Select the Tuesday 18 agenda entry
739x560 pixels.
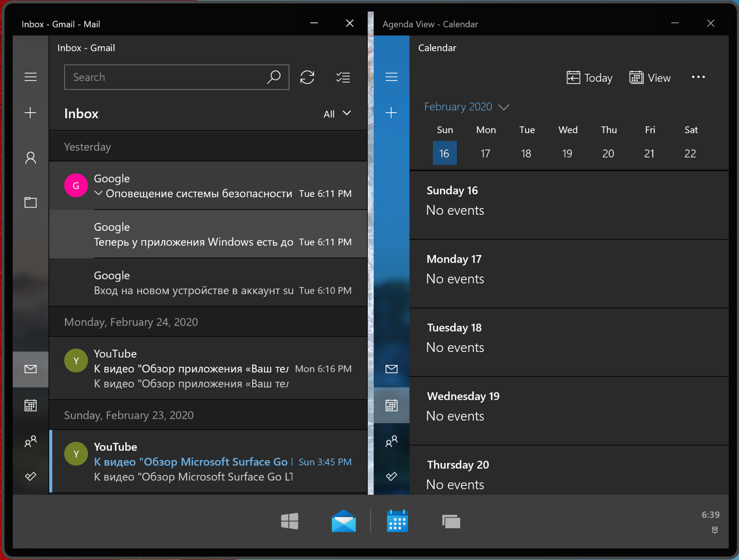pyautogui.click(x=569, y=343)
